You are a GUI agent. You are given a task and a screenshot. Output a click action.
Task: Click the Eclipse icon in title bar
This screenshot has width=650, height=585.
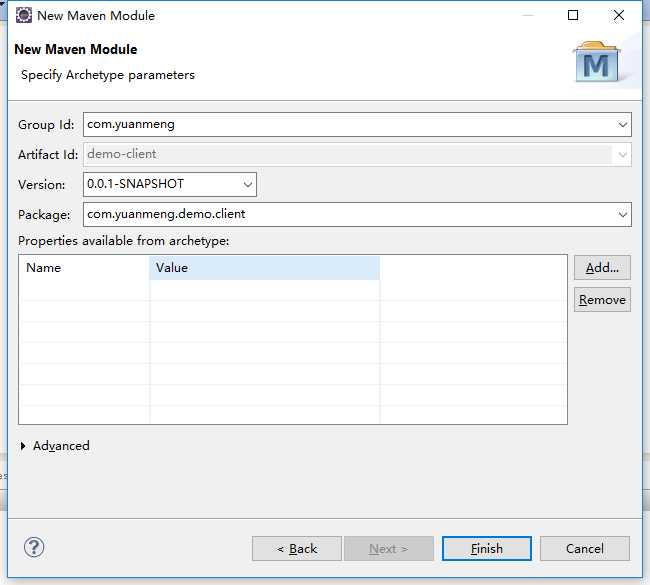[24, 15]
